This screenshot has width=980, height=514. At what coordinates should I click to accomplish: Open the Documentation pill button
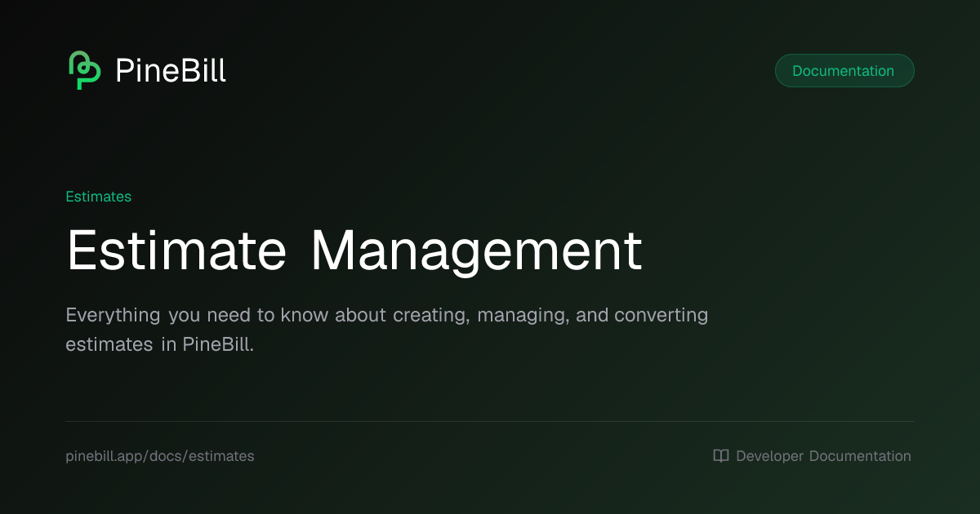click(844, 71)
